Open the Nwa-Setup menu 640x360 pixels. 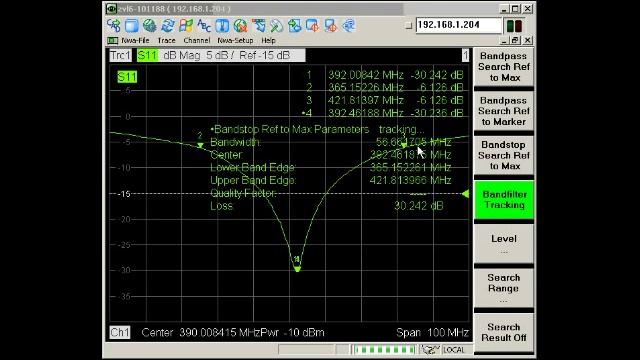[235, 40]
